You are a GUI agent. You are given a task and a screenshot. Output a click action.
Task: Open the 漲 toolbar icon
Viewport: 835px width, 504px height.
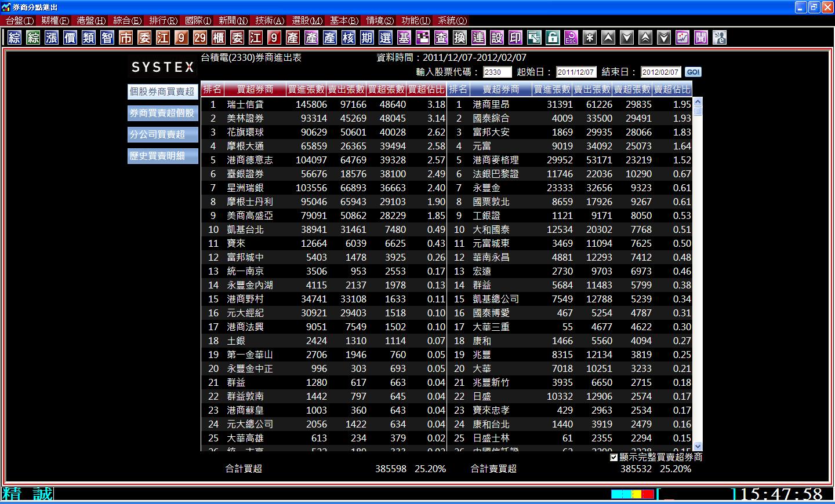point(52,38)
